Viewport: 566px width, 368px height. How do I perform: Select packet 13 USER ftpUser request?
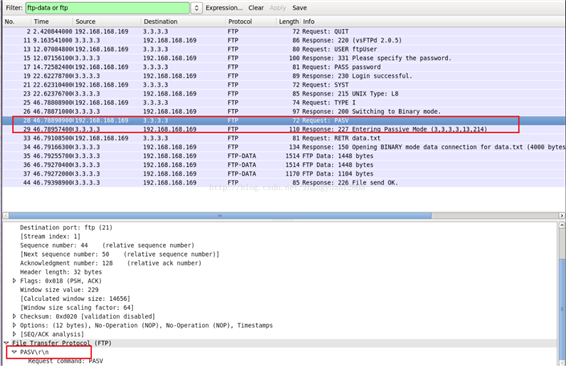[x=284, y=49]
